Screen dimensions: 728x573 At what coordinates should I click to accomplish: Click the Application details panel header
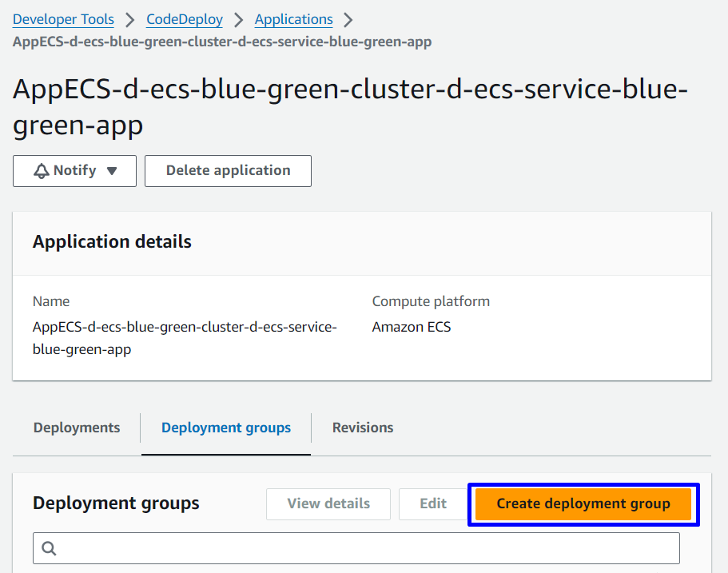click(x=112, y=241)
